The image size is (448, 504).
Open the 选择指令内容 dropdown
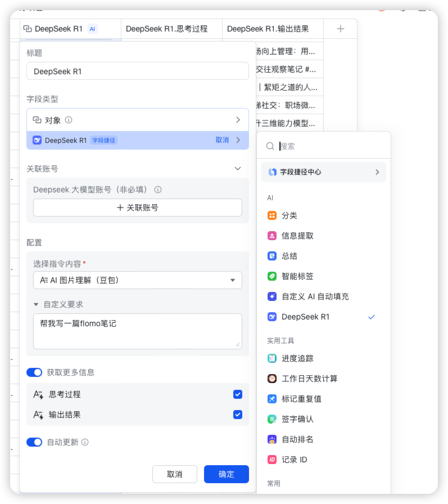point(138,280)
